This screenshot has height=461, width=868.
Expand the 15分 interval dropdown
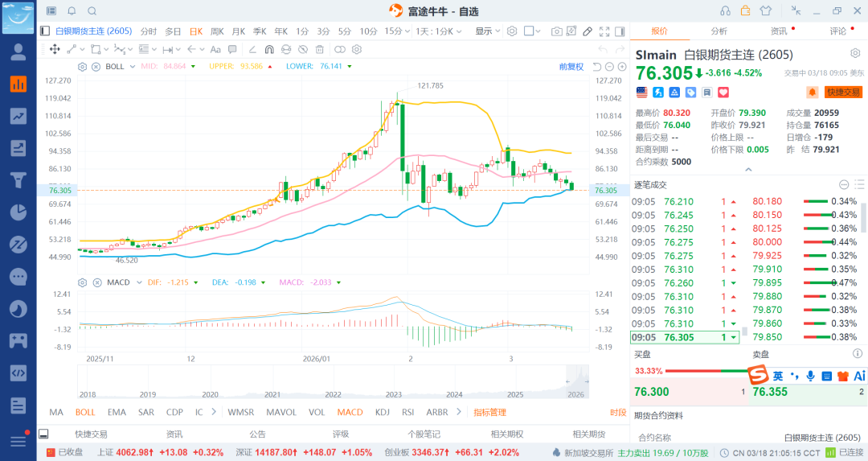pos(395,31)
